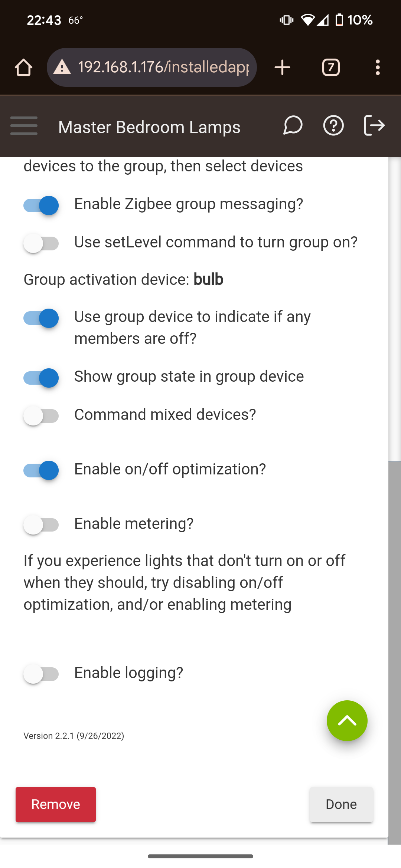Enable metering switch
Image resolution: width=401 pixels, height=868 pixels.
point(41,525)
